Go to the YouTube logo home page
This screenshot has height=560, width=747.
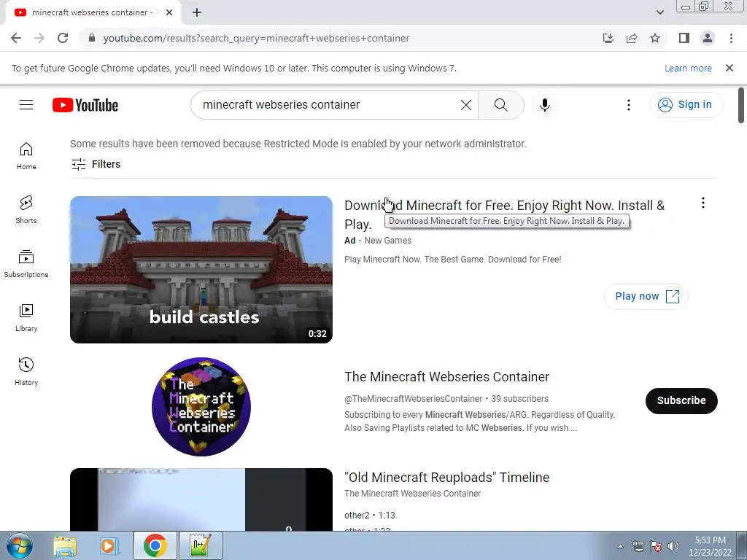point(85,105)
